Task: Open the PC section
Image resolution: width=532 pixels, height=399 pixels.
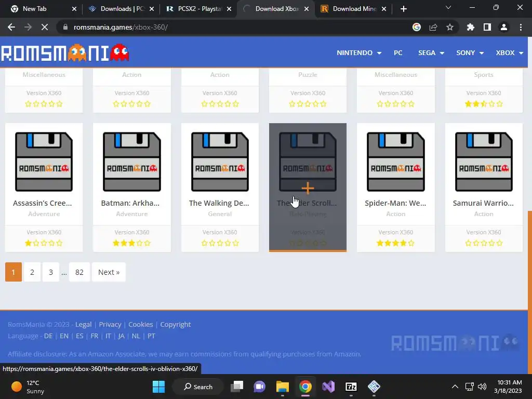Action: click(x=398, y=53)
